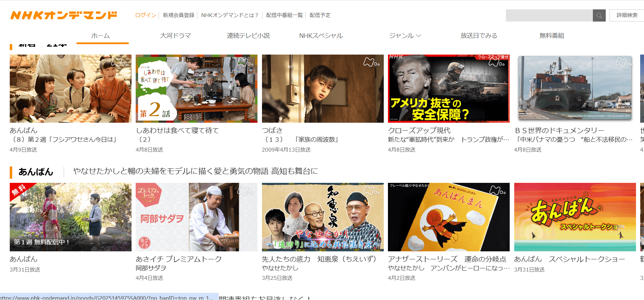Click title BS世界のドキュメンタリー

click(559, 130)
